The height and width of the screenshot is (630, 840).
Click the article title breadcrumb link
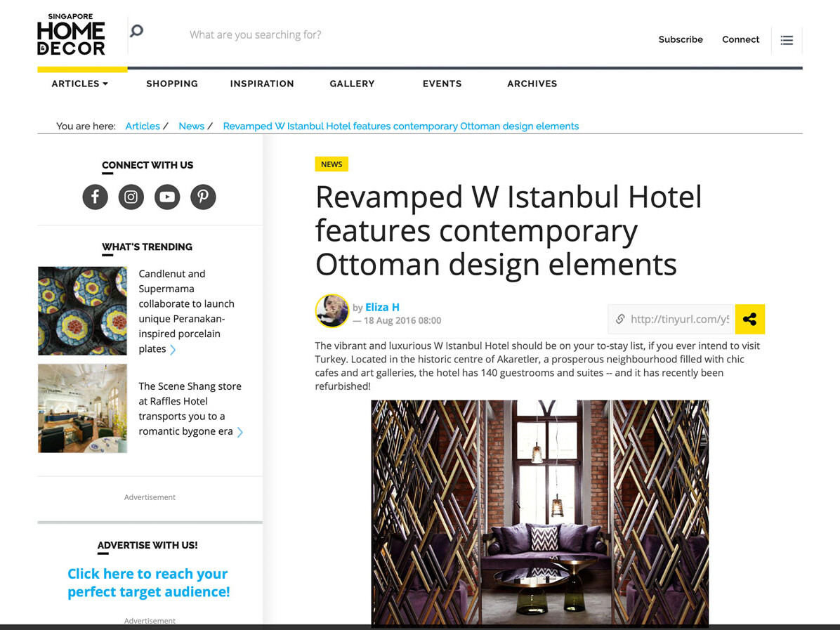coord(401,126)
